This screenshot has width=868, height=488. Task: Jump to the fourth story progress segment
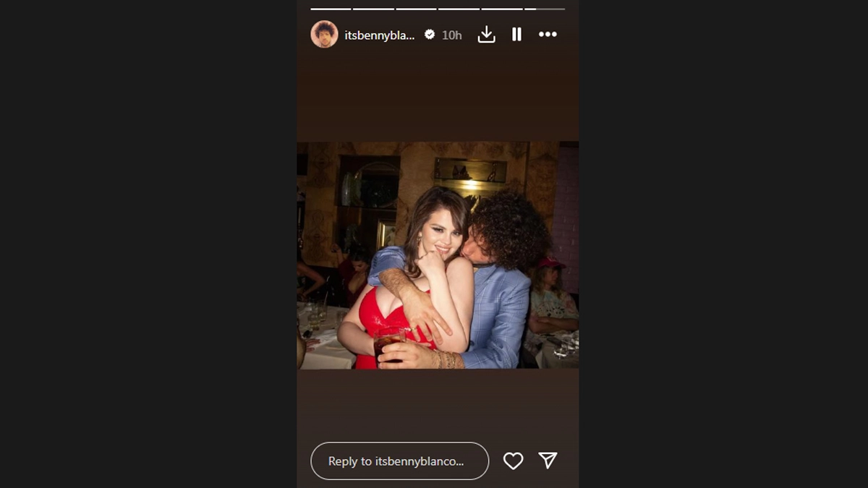click(459, 9)
